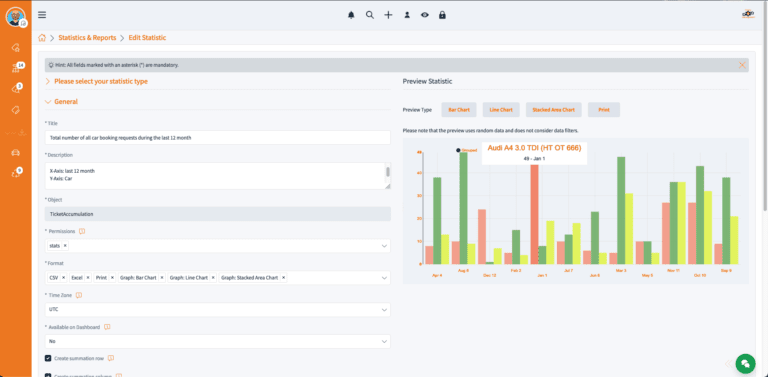Click the search magnifier icon

pyautogui.click(x=370, y=15)
